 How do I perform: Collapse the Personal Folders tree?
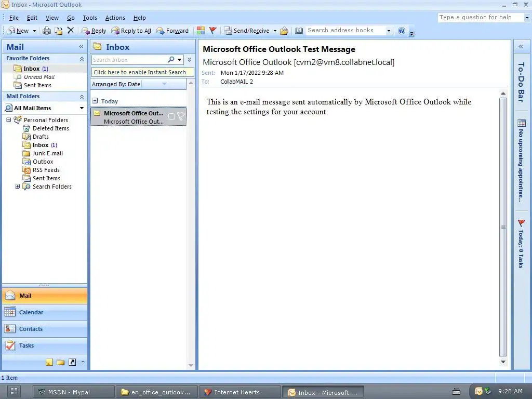coord(8,120)
